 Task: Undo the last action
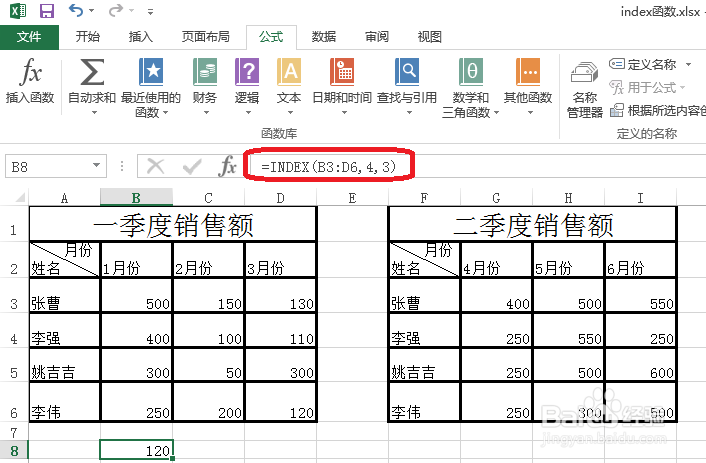point(76,10)
